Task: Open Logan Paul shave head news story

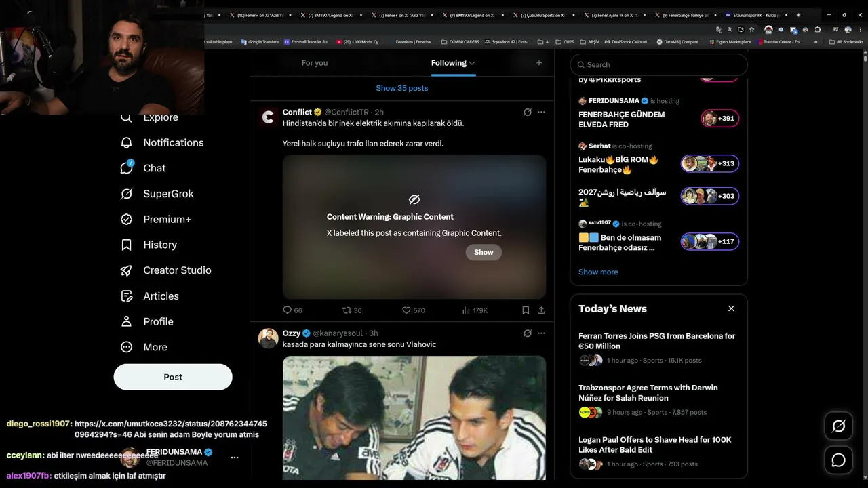Action: pos(659,451)
